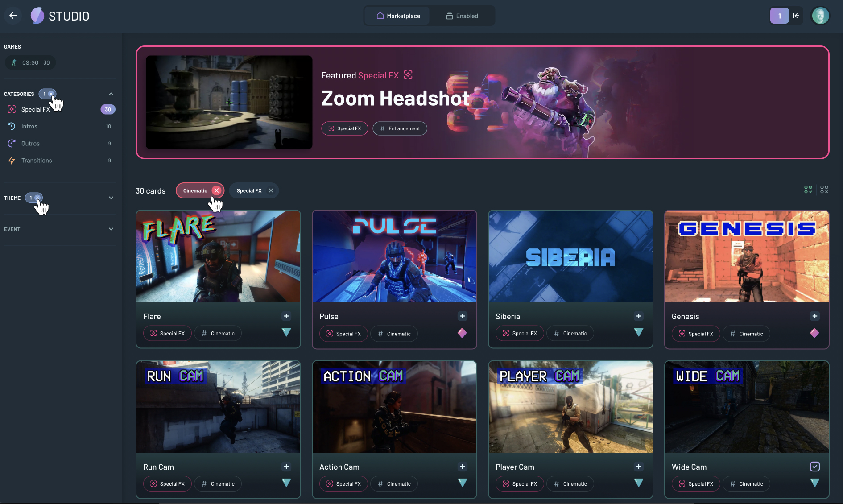Switch to the Enabled tab
Screen dimensions: 843x504
pos(462,16)
